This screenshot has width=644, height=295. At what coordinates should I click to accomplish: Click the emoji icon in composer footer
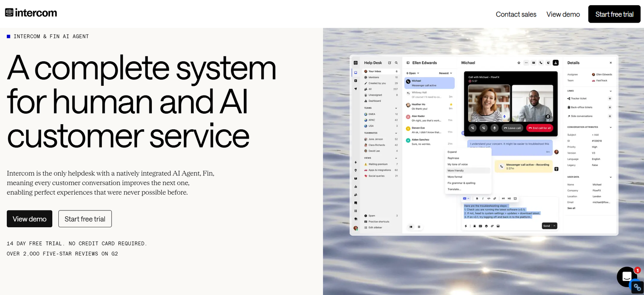[x=486, y=226]
